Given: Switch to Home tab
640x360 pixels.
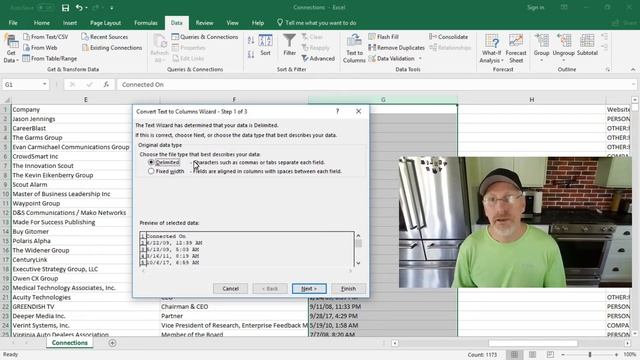Looking at the screenshot, I should (42, 23).
